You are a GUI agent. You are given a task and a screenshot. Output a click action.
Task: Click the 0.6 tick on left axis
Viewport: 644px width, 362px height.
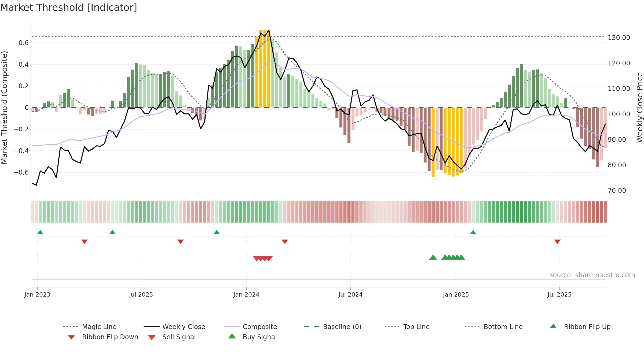pyautogui.click(x=24, y=43)
